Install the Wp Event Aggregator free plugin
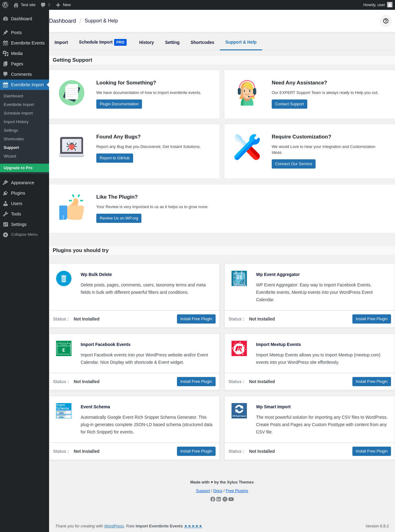This screenshot has width=395, height=532. [372, 319]
